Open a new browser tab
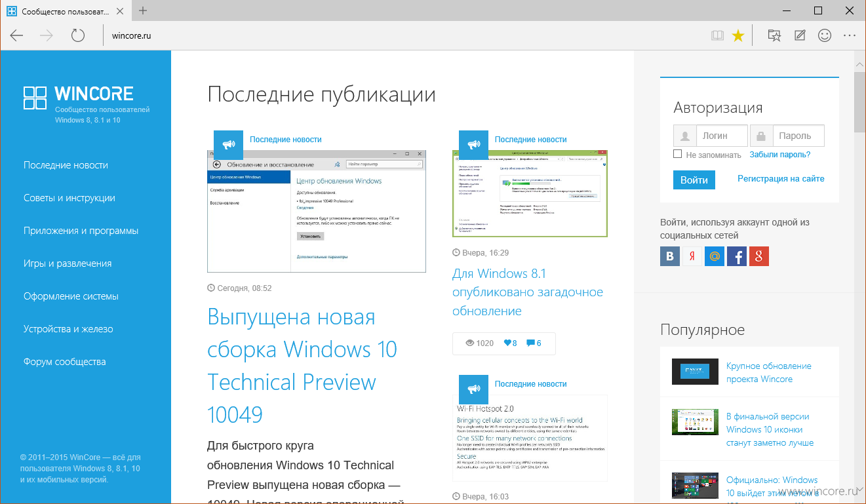 click(x=143, y=10)
